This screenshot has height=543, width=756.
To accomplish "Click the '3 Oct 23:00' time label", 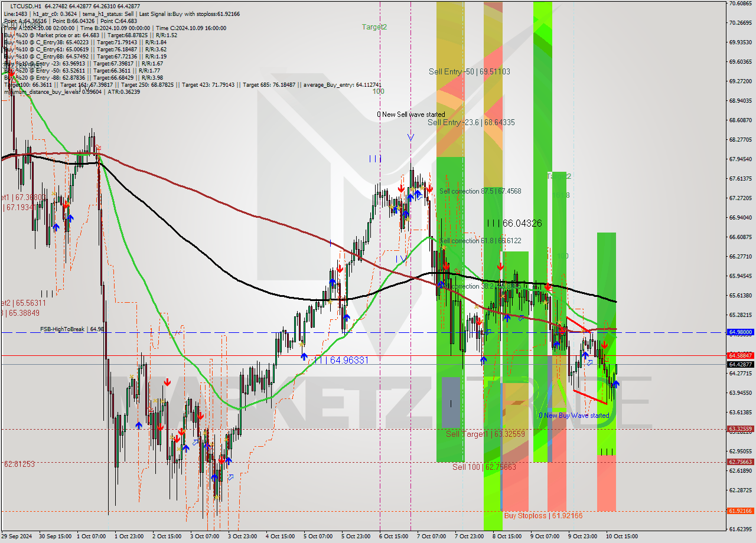I will click(244, 537).
